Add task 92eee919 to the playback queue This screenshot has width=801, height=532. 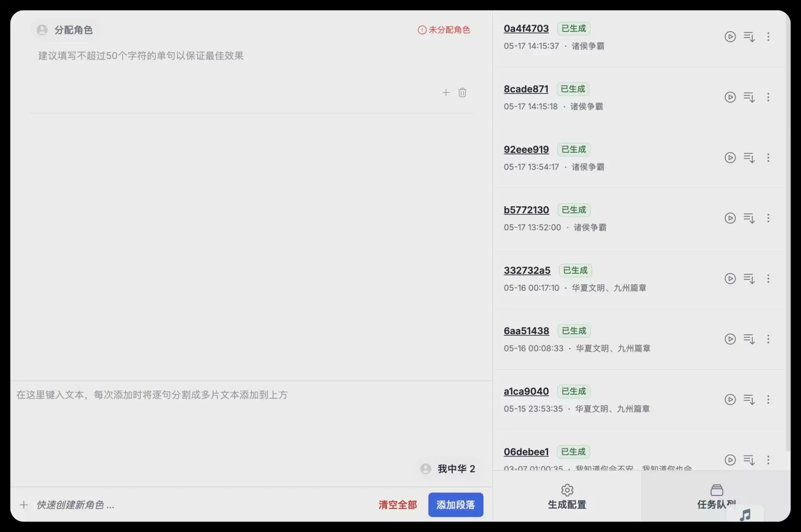(749, 158)
